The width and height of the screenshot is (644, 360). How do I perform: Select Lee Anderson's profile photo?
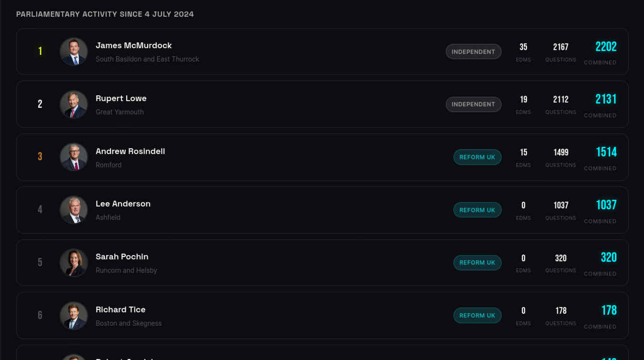[x=74, y=210]
